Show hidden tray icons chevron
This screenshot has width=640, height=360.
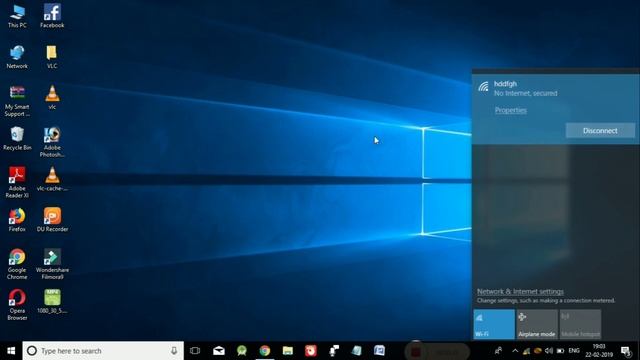(515, 351)
